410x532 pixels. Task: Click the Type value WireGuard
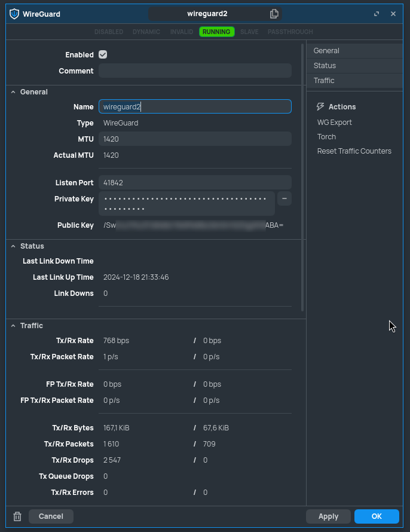121,123
